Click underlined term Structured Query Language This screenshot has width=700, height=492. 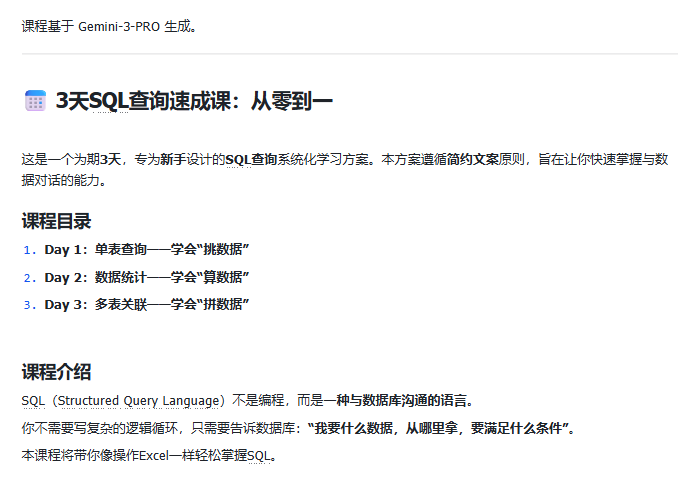pos(138,400)
